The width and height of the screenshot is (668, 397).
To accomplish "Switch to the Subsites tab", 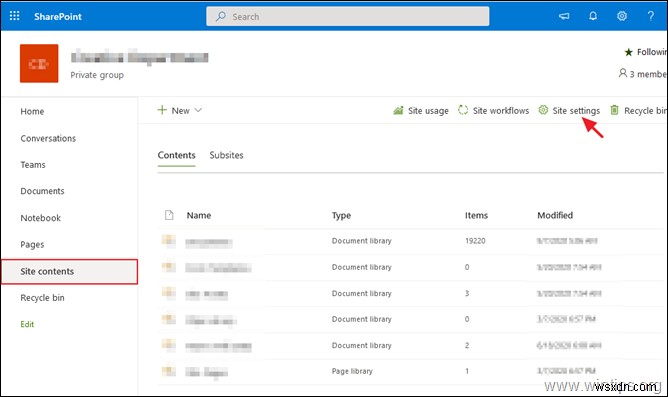I will 226,155.
